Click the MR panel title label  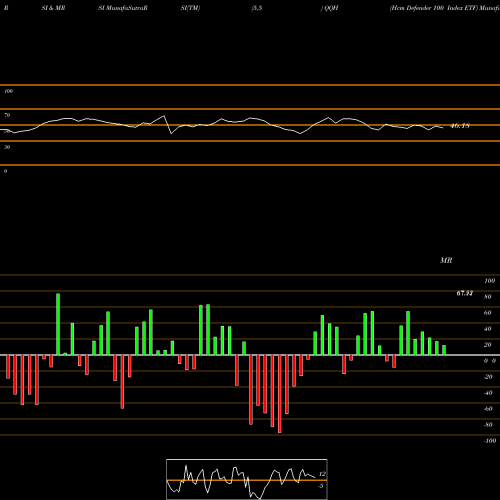446,260
